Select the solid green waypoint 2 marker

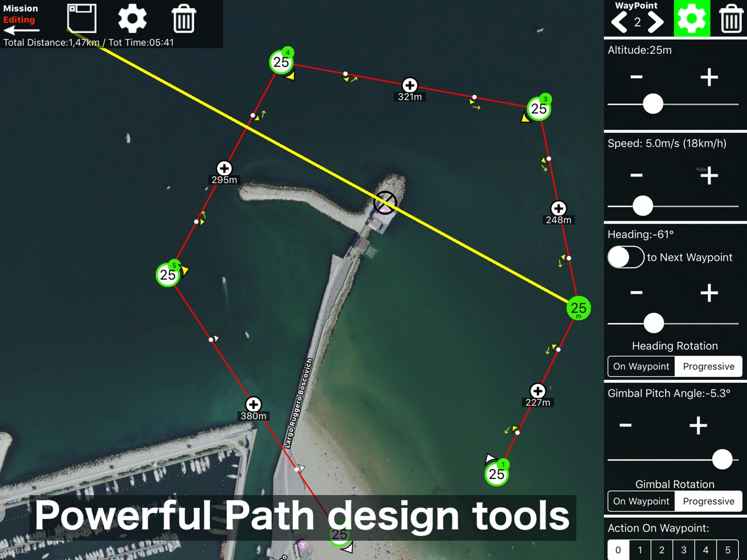pyautogui.click(x=578, y=308)
